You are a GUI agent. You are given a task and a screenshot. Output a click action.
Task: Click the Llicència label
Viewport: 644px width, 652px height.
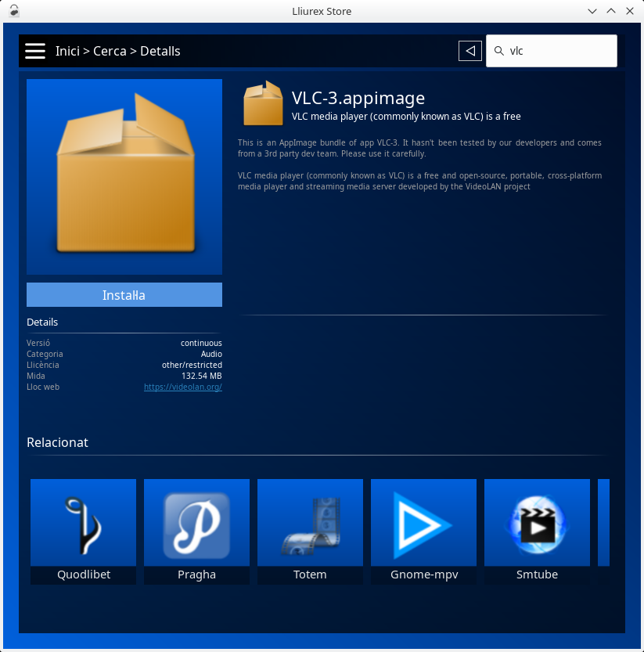pyautogui.click(x=43, y=365)
